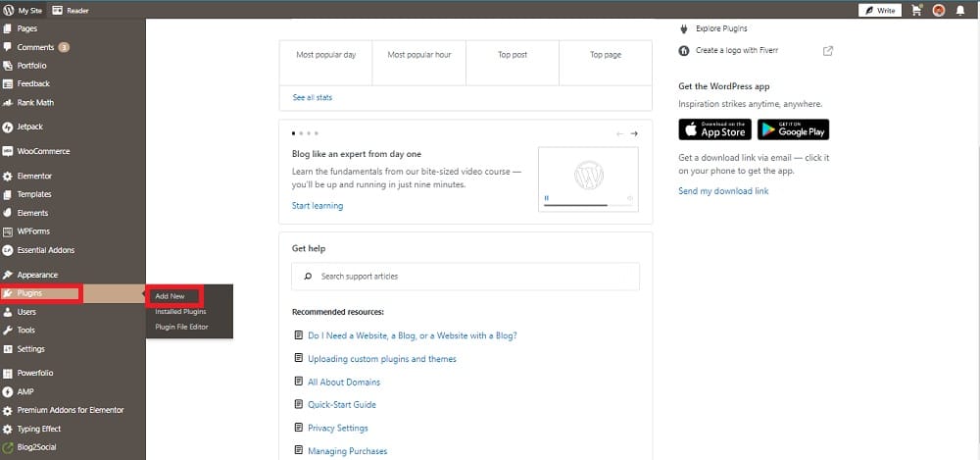
Task: Open Privacy Settings article
Action: click(x=337, y=428)
